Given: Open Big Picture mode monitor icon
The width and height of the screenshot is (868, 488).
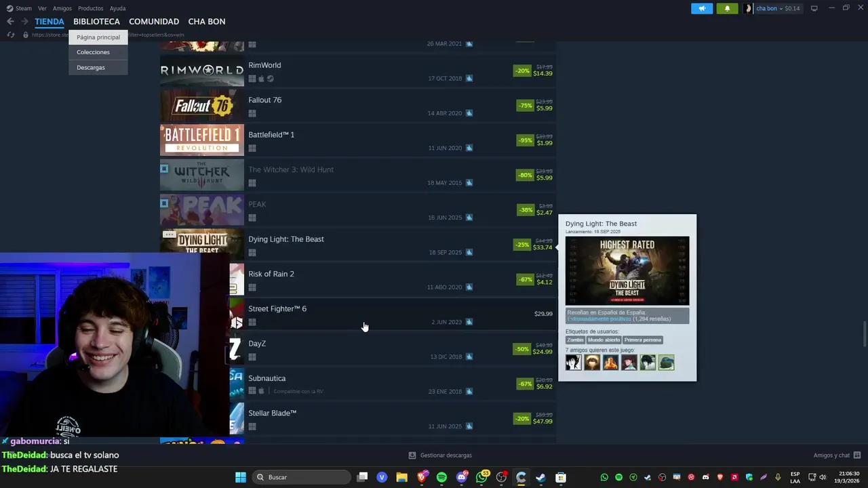Looking at the screenshot, I should [814, 8].
